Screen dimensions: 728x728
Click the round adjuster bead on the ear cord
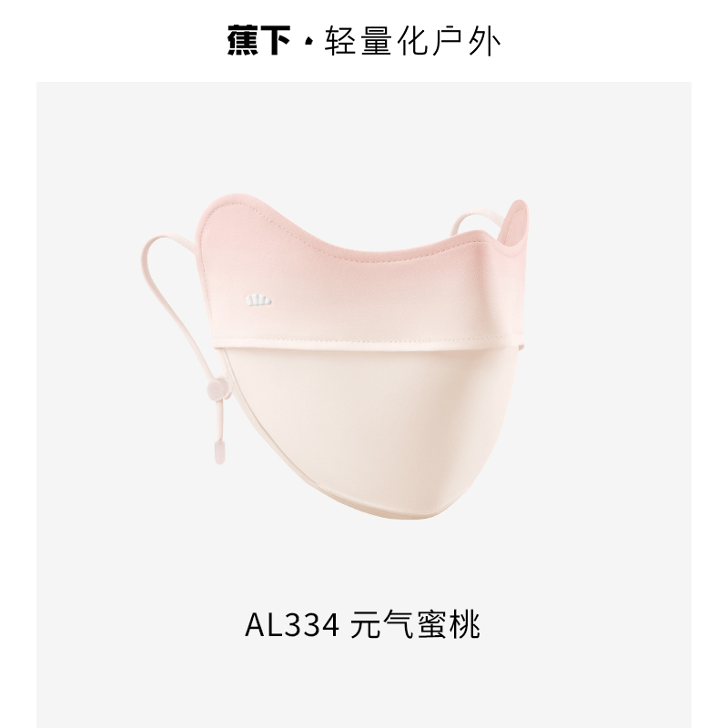[x=217, y=389]
